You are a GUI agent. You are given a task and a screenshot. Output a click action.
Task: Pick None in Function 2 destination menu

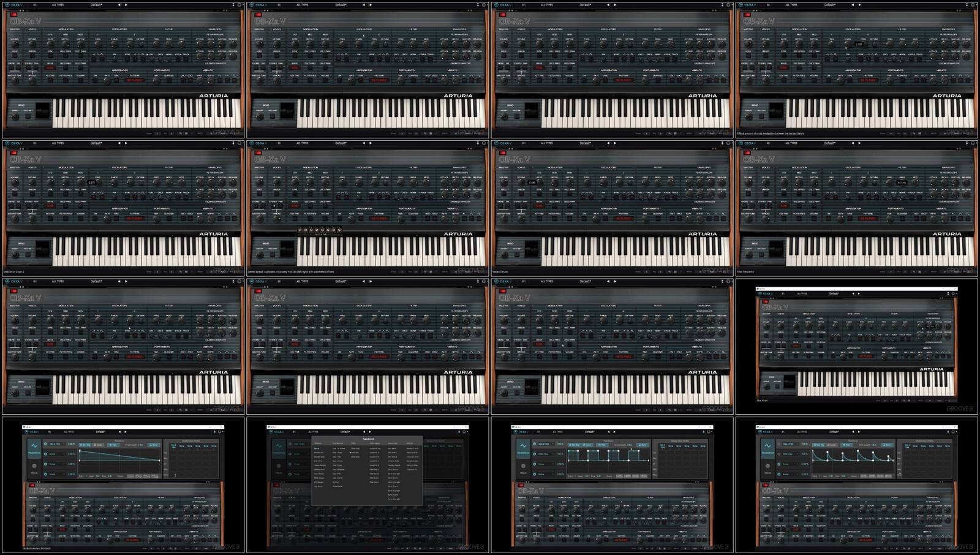coord(317,448)
